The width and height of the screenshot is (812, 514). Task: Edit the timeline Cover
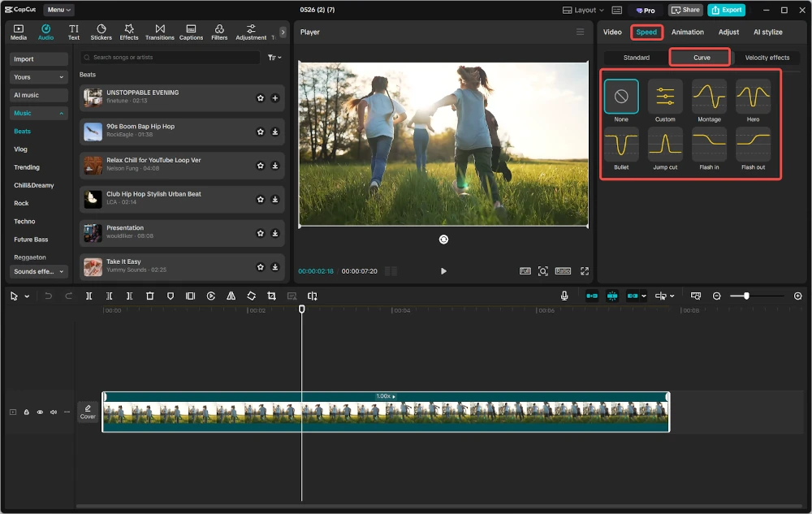pos(88,412)
